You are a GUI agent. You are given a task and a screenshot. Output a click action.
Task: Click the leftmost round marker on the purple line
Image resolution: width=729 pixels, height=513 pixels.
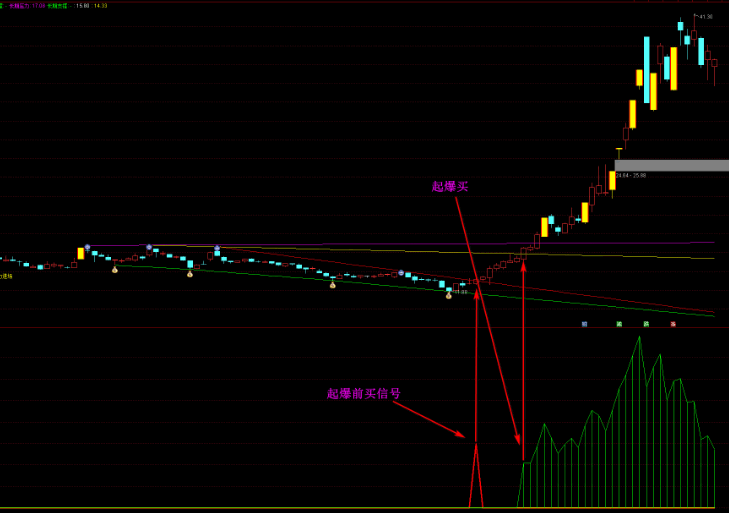tap(87, 247)
